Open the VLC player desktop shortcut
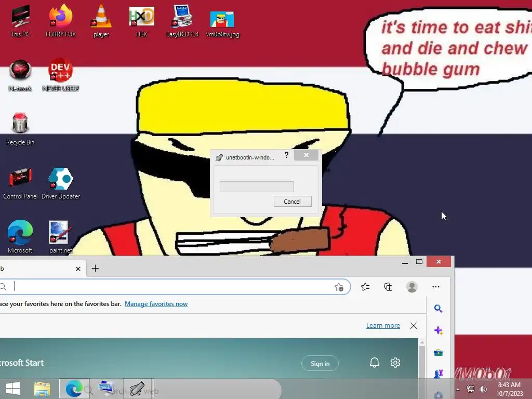The image size is (532, 399). (101, 20)
